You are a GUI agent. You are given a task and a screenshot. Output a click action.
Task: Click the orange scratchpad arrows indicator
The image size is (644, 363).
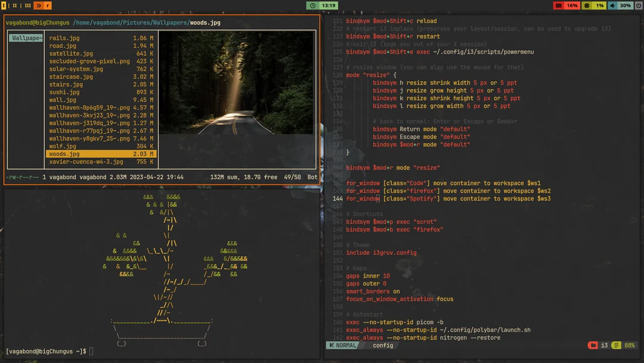[x=39, y=5]
